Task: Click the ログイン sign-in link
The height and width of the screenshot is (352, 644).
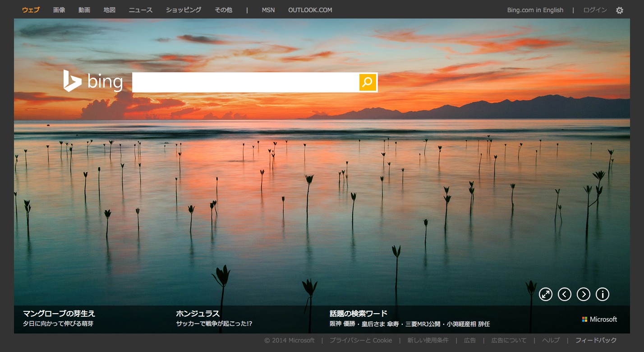Action: 595,10
